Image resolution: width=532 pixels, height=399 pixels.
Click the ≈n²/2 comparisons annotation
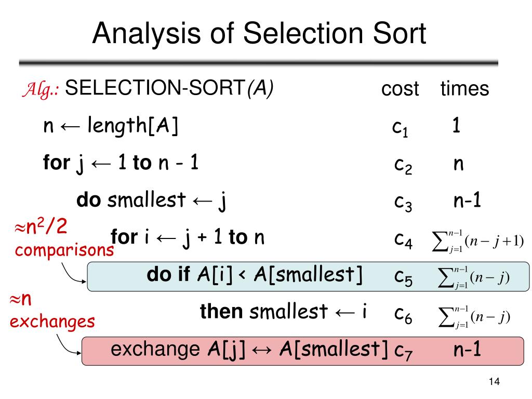64,238
